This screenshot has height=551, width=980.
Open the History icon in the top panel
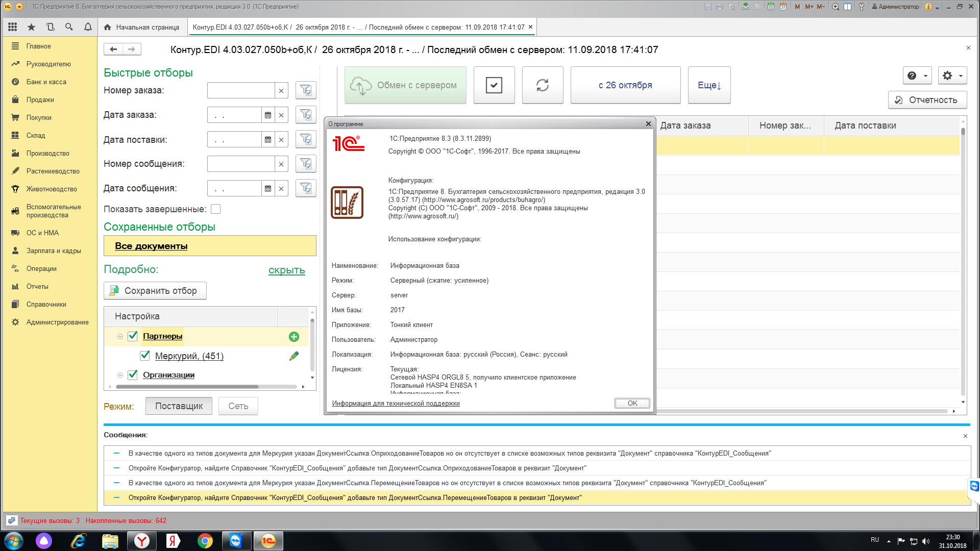click(50, 27)
